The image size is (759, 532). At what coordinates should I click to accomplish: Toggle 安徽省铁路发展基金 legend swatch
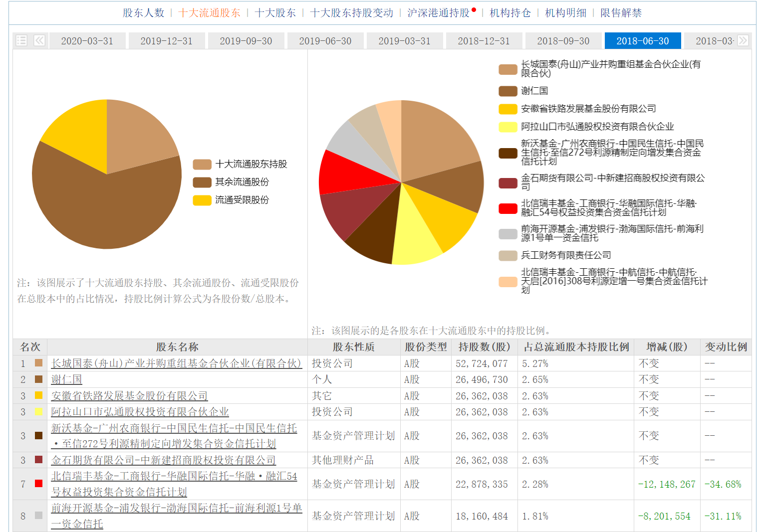[508, 109]
